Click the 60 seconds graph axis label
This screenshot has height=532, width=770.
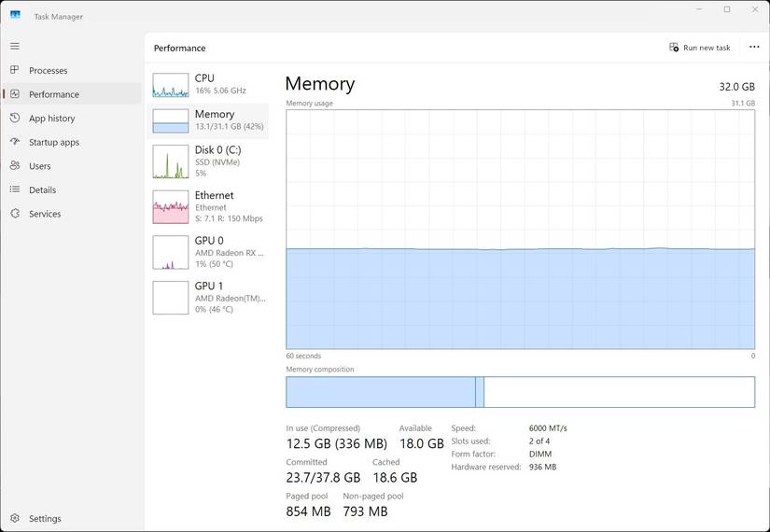303,356
